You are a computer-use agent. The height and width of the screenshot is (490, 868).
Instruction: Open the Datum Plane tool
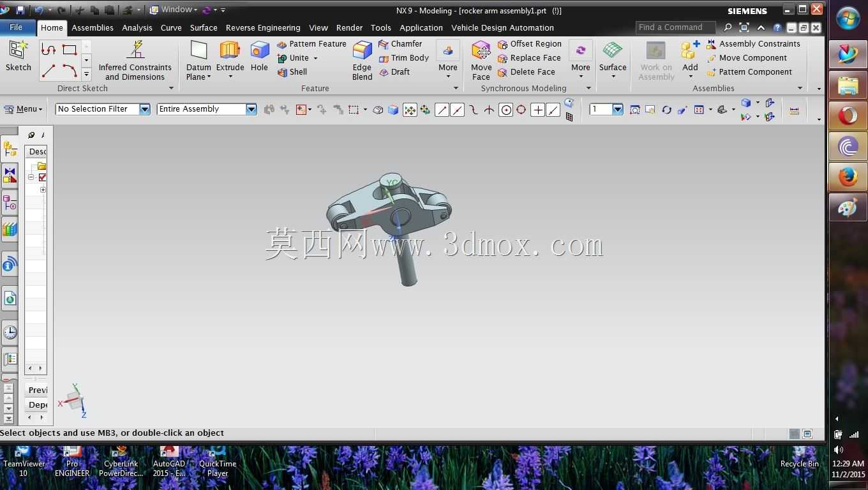point(198,61)
